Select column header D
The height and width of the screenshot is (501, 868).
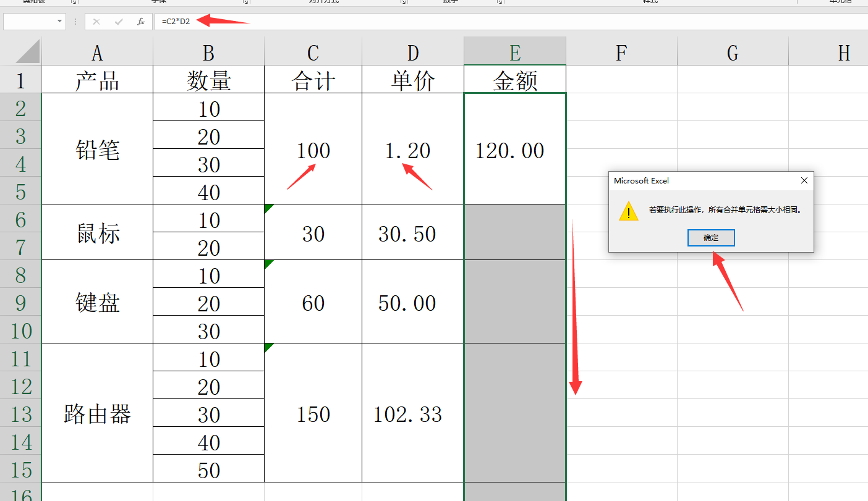pyautogui.click(x=413, y=53)
